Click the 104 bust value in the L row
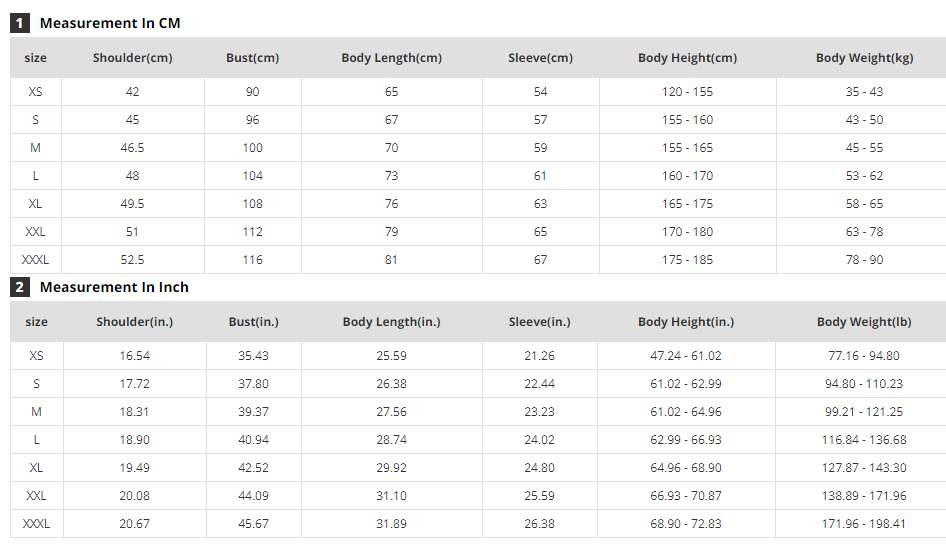The image size is (946, 548). 253,176
